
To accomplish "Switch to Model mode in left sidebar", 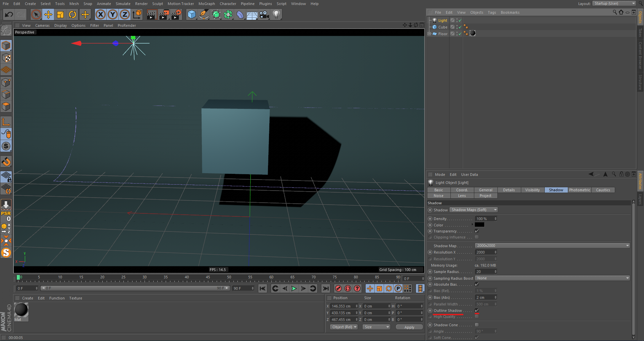I will [6, 46].
